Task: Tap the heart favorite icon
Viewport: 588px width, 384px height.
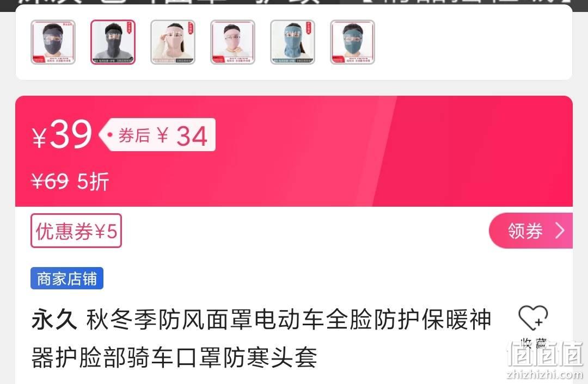Action: tap(533, 318)
